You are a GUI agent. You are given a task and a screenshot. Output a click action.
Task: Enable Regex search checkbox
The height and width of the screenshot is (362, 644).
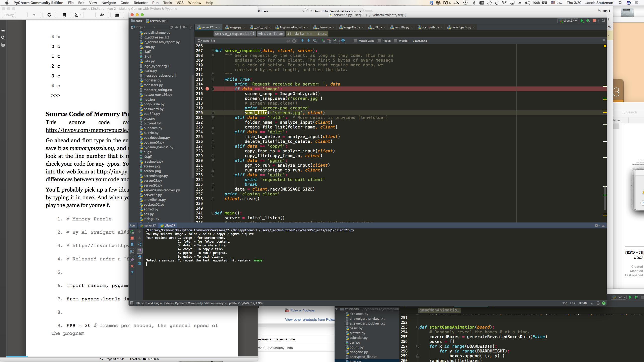[379, 41]
